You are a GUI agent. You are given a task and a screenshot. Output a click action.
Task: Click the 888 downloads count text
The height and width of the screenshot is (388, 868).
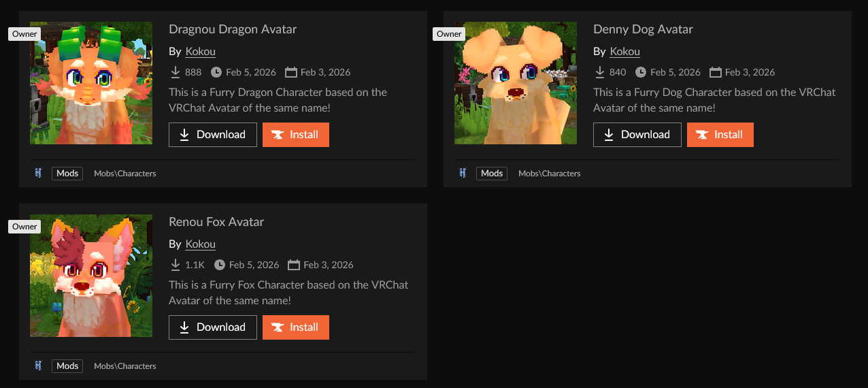pyautogui.click(x=193, y=72)
